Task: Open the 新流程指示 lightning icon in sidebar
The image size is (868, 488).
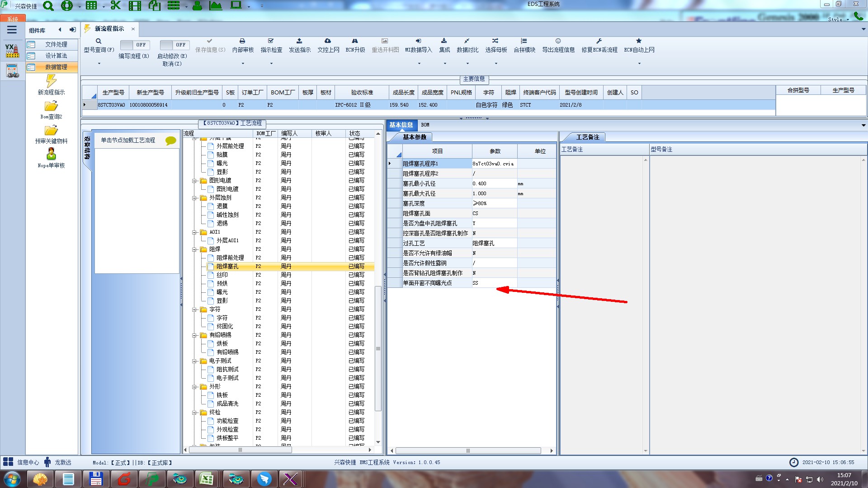Action: tap(51, 81)
